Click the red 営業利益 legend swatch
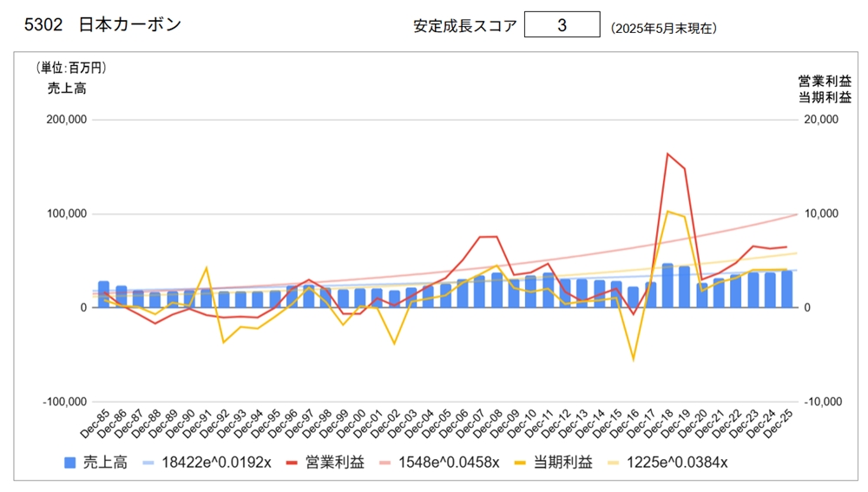The image size is (868, 492). 292,462
